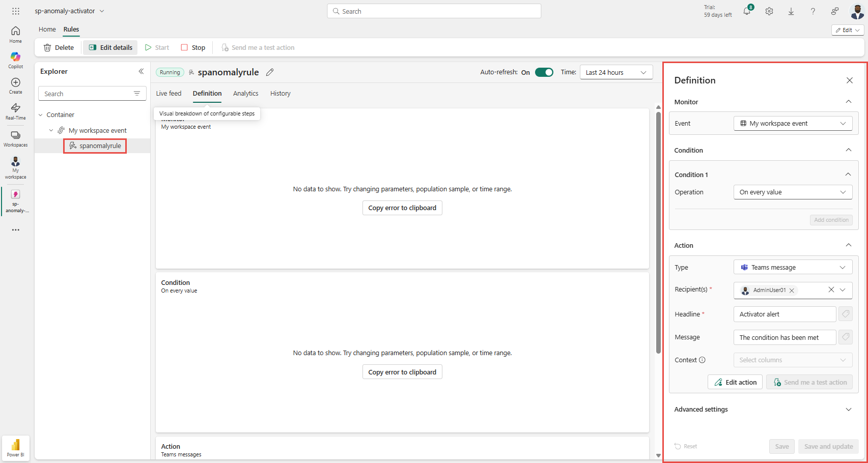The height and width of the screenshot is (463, 868).
Task: Collapse the Explorer pane with chevrons
Action: pos(141,71)
